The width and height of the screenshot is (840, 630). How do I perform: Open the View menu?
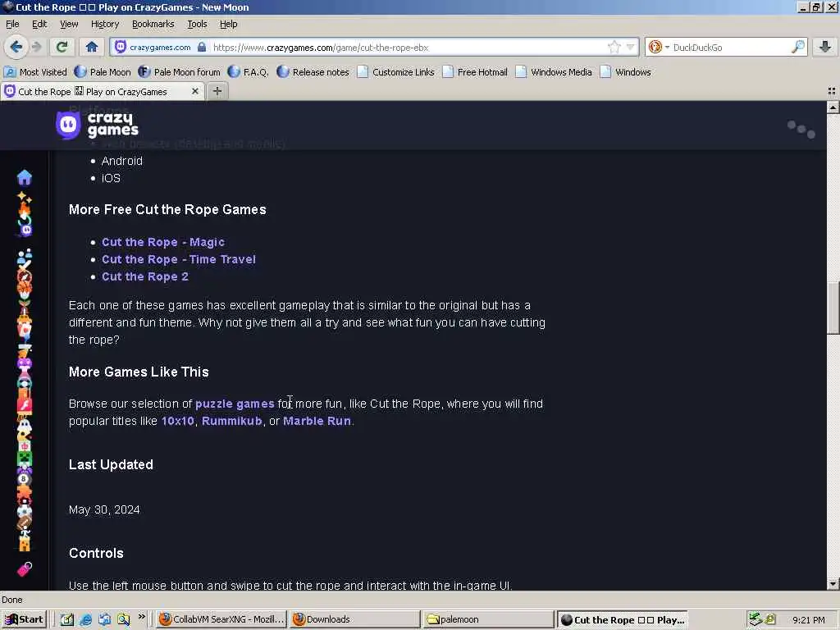tap(69, 24)
